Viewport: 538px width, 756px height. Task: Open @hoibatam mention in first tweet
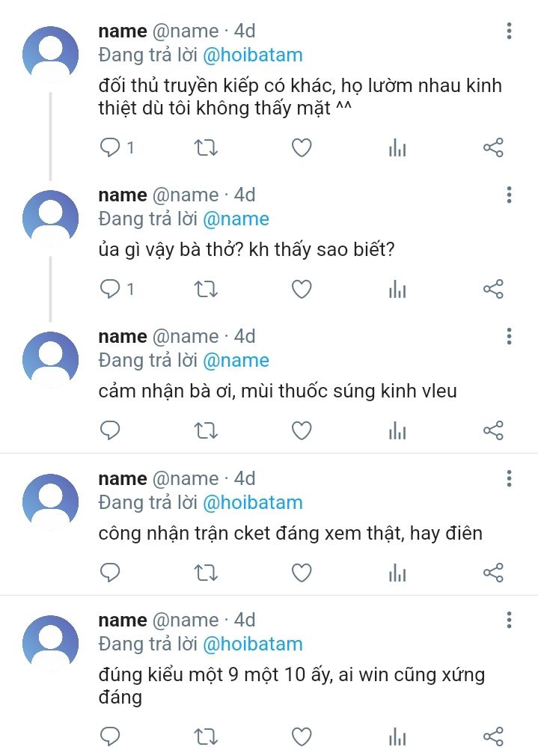[x=253, y=55]
